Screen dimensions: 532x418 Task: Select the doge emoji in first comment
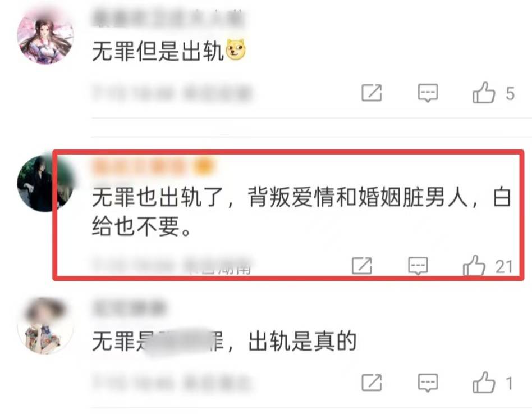click(x=236, y=49)
